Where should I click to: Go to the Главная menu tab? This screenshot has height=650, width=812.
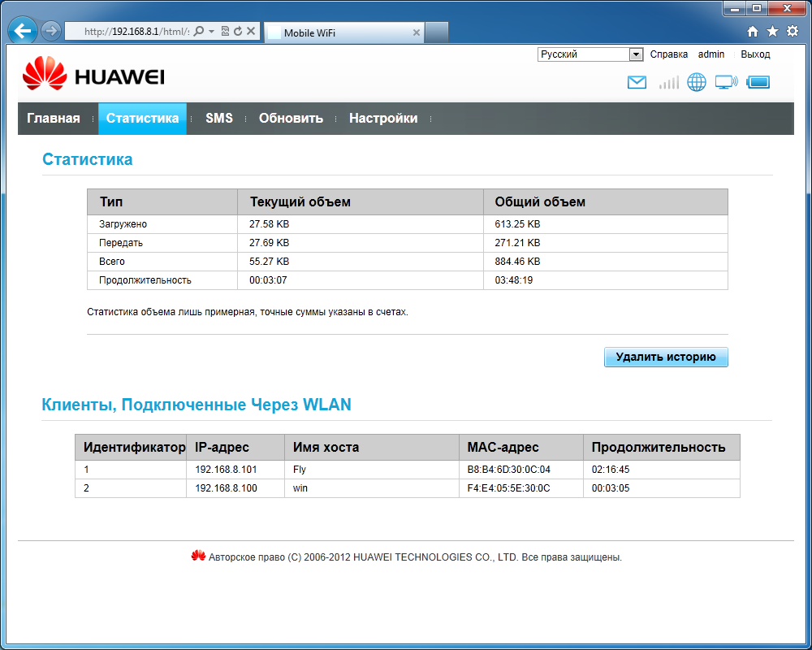tap(54, 118)
